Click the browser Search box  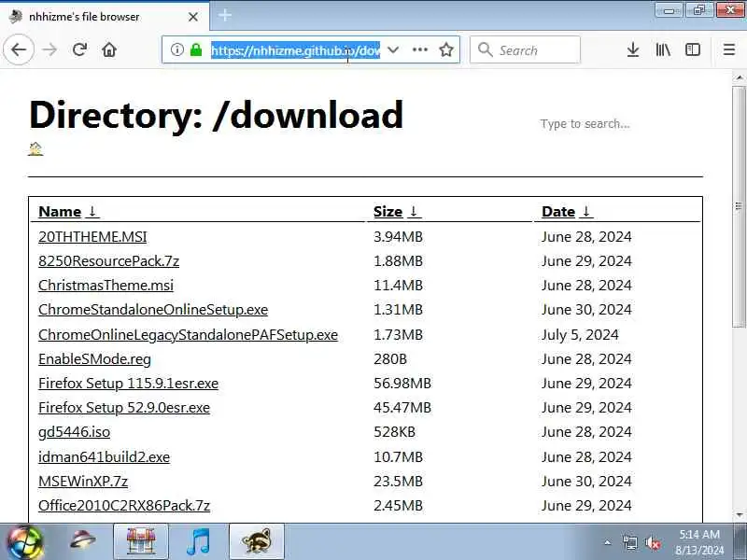click(x=525, y=49)
